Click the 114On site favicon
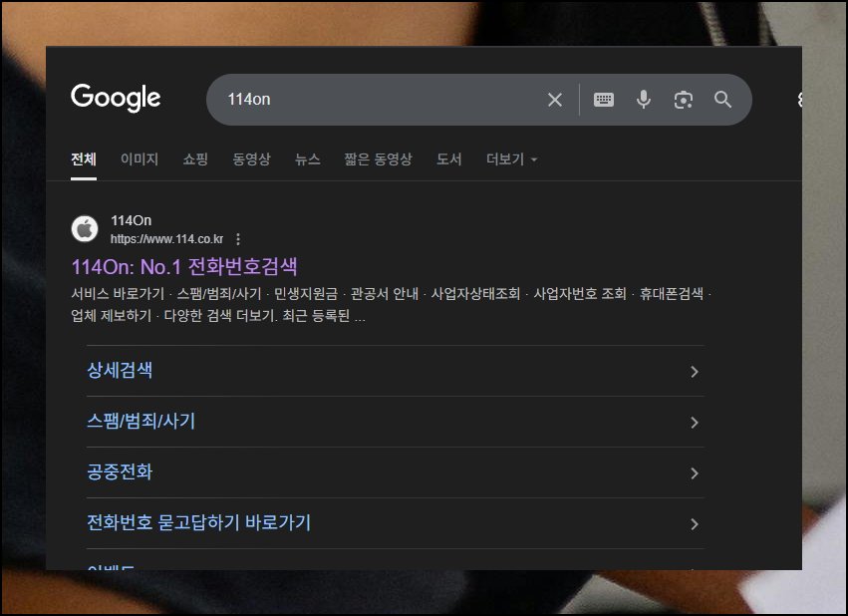 tap(85, 229)
